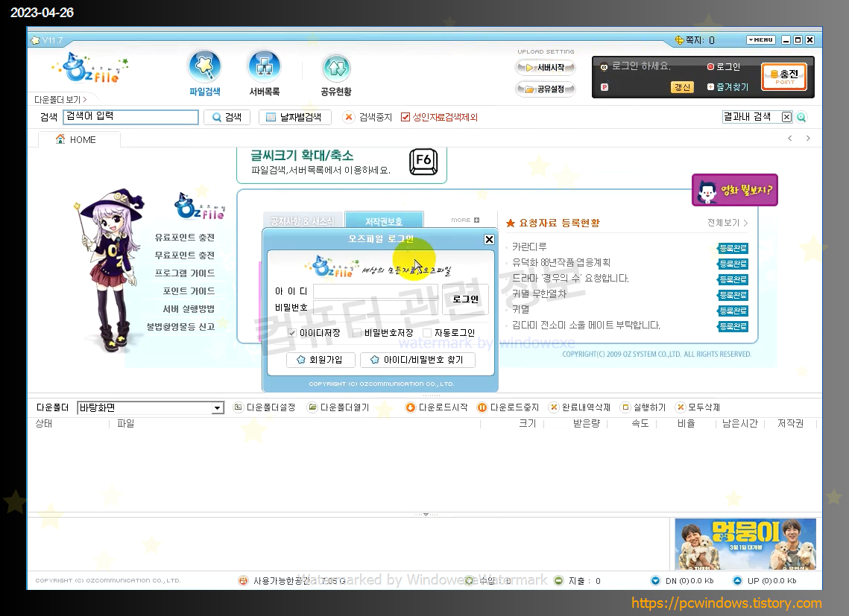Select the HOME tab
The width and height of the screenshot is (849, 616).
[79, 139]
